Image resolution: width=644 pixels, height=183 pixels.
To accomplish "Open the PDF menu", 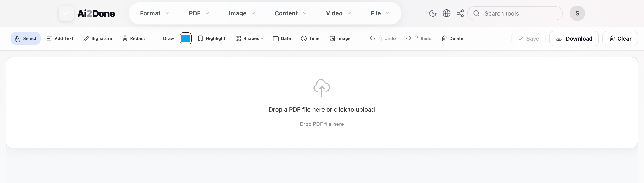I will click(x=199, y=13).
